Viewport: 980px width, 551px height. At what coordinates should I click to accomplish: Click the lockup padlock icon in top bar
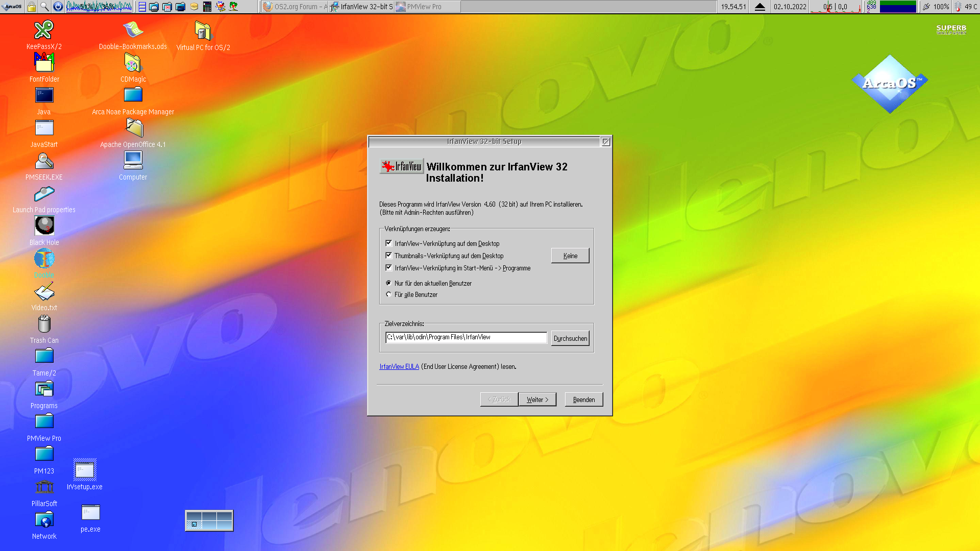pyautogui.click(x=32, y=7)
